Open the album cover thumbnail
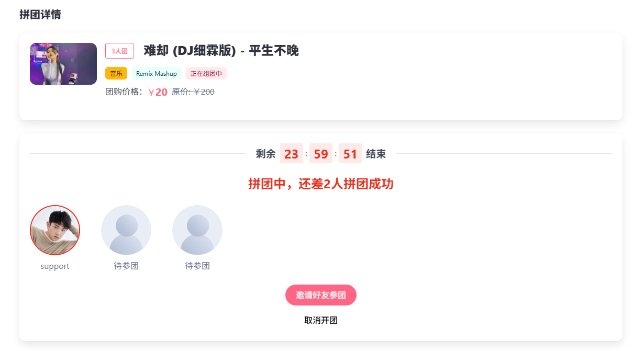 [63, 63]
